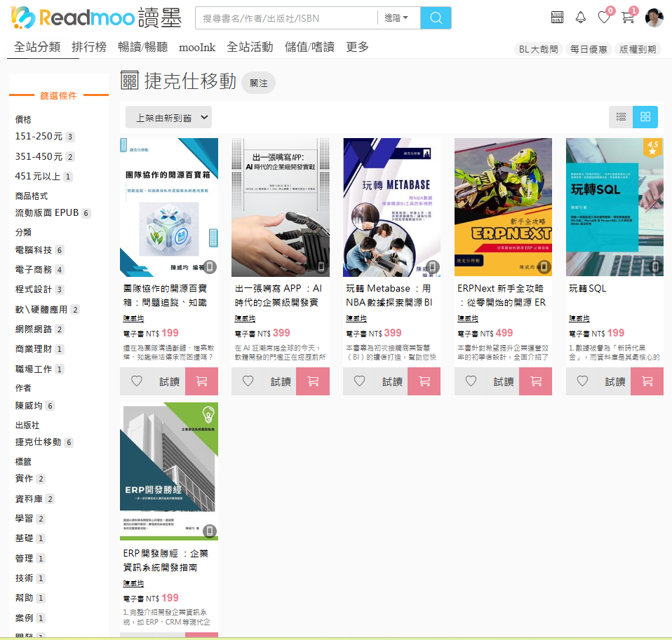Screen dimensions: 672x640
Task: Preview 玩轉 Metabase with 試讀
Action: pos(392,381)
